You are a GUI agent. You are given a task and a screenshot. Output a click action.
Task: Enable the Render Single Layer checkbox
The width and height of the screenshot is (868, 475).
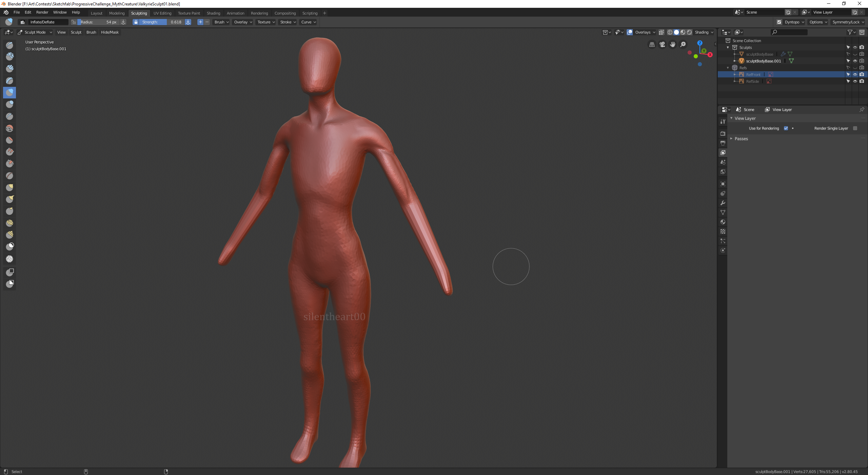pyautogui.click(x=855, y=128)
